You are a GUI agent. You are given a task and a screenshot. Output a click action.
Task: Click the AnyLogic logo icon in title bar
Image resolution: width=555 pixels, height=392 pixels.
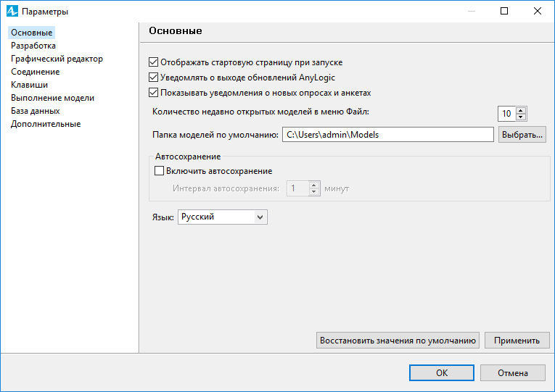(12, 12)
